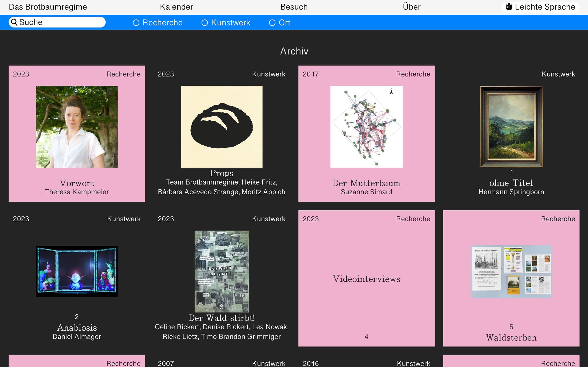Open the Kalender menu item
The image size is (588, 367).
(176, 7)
